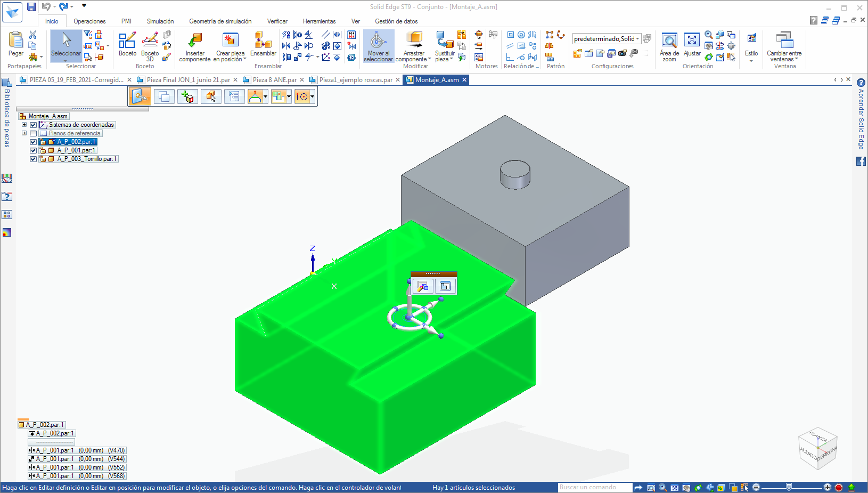The height and width of the screenshot is (493, 868).
Task: Click the Buscar un comando search field
Action: tap(594, 487)
